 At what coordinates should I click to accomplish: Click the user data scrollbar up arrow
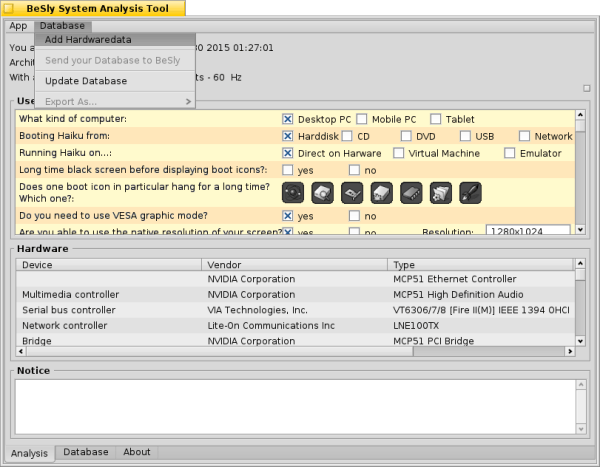tap(580, 115)
